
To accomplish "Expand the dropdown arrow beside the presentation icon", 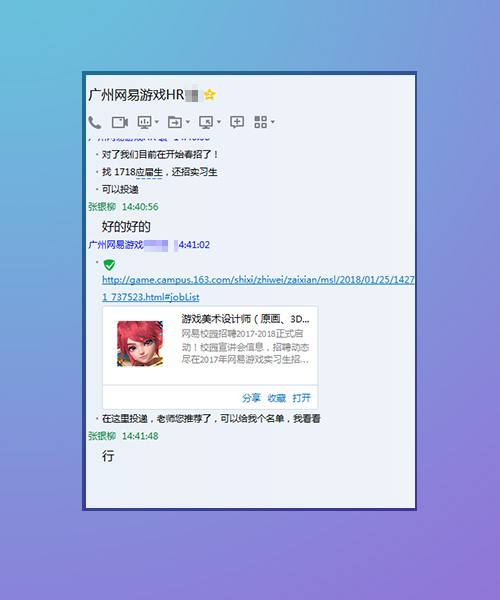I will point(156,122).
